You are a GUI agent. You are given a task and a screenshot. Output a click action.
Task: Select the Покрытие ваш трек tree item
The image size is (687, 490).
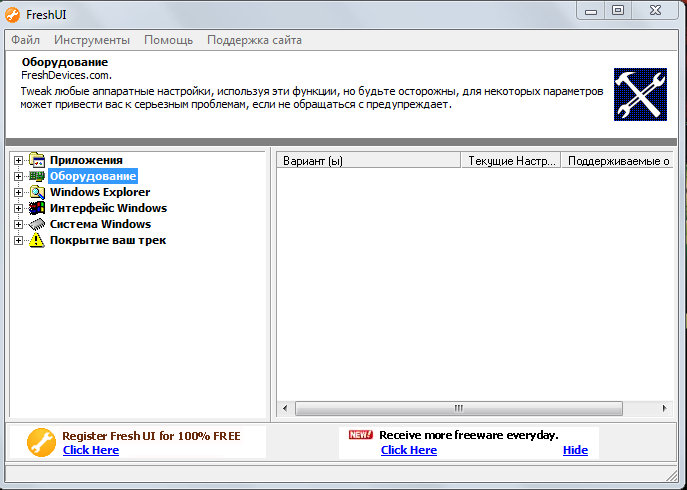click(108, 240)
